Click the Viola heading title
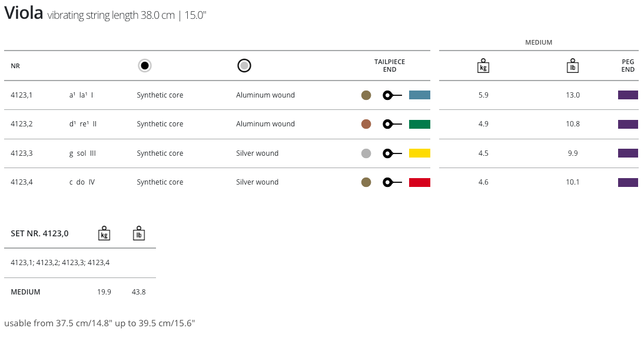The image size is (644, 338). click(24, 14)
